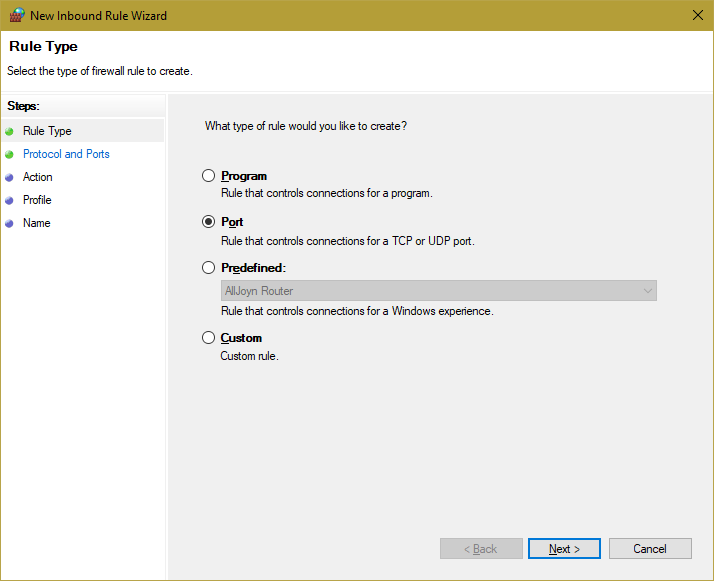Image resolution: width=714 pixels, height=581 pixels.
Task: Click text 'Rule that controls connections for a Windows experience.'
Action: pos(357,311)
